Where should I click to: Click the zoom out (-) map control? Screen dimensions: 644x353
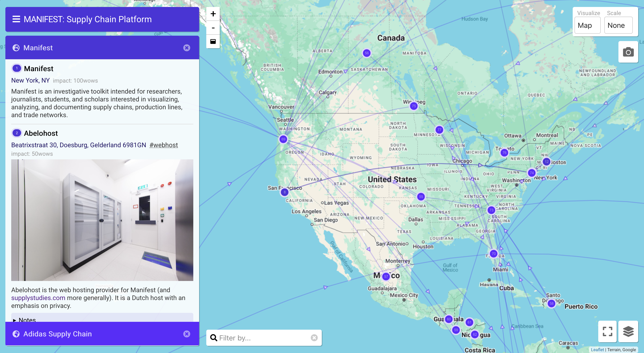click(213, 27)
